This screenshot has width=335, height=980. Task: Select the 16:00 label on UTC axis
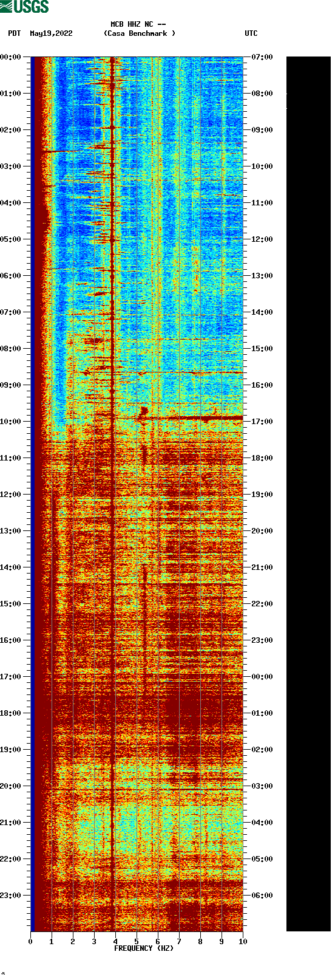(x=262, y=385)
